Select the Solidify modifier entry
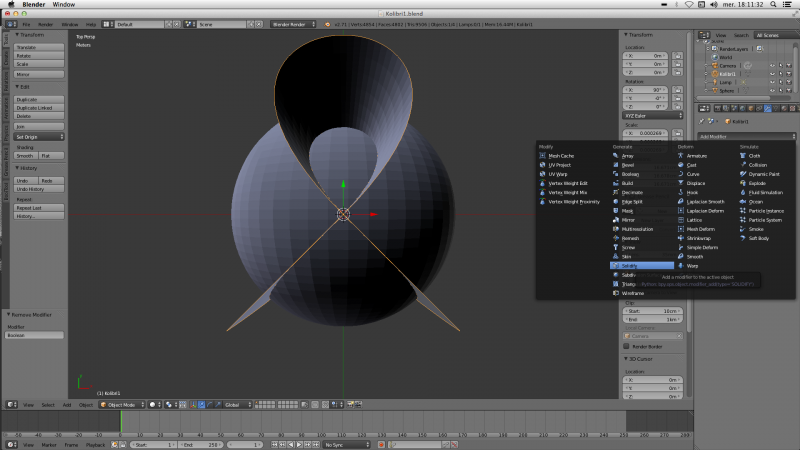Screen dimensions: 800x450 [642, 266]
